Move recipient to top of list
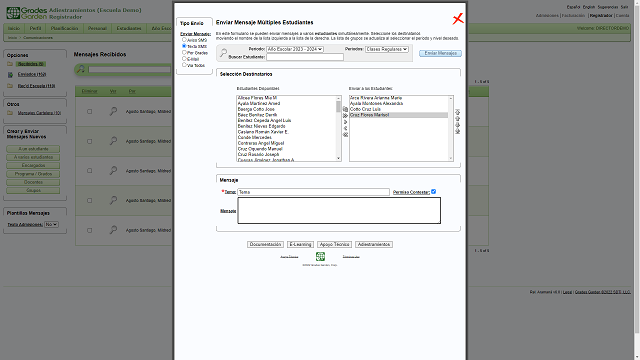The image size is (640, 360). (458, 112)
